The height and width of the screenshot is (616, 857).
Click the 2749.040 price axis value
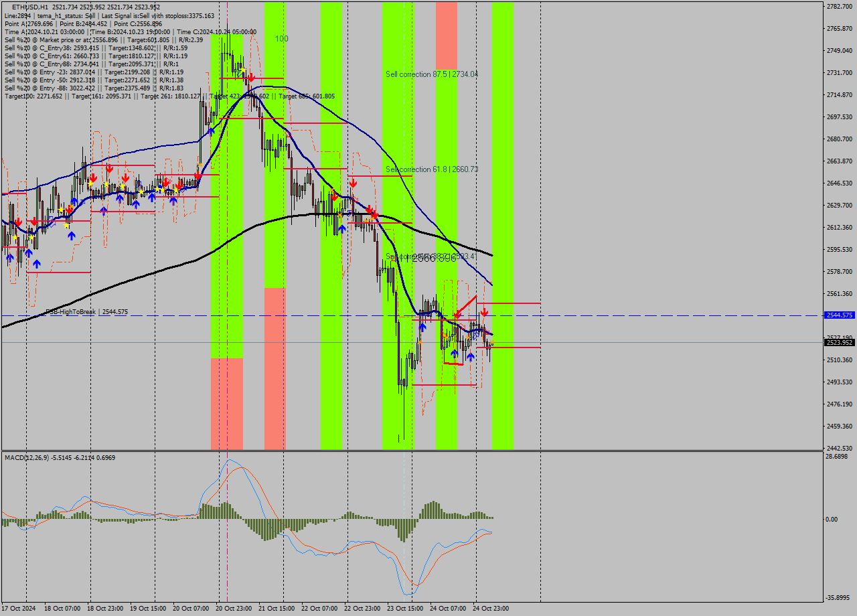pyautogui.click(x=840, y=50)
